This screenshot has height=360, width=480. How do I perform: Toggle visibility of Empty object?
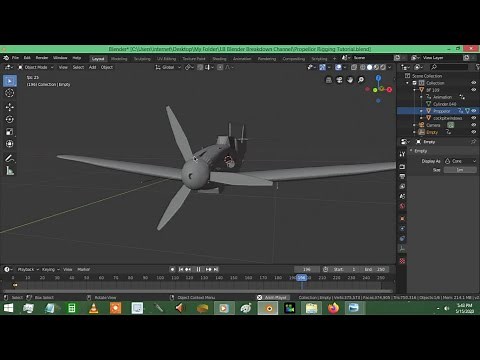(x=473, y=132)
